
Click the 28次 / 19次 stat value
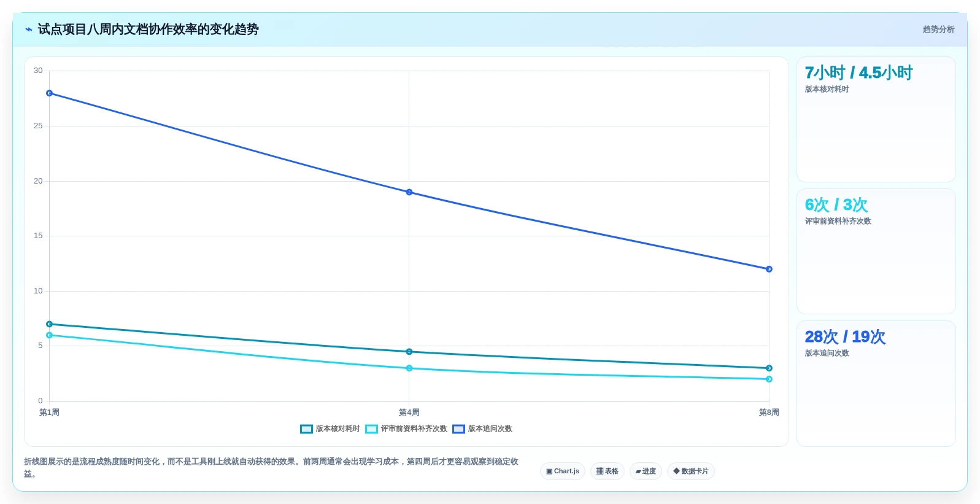pos(845,337)
